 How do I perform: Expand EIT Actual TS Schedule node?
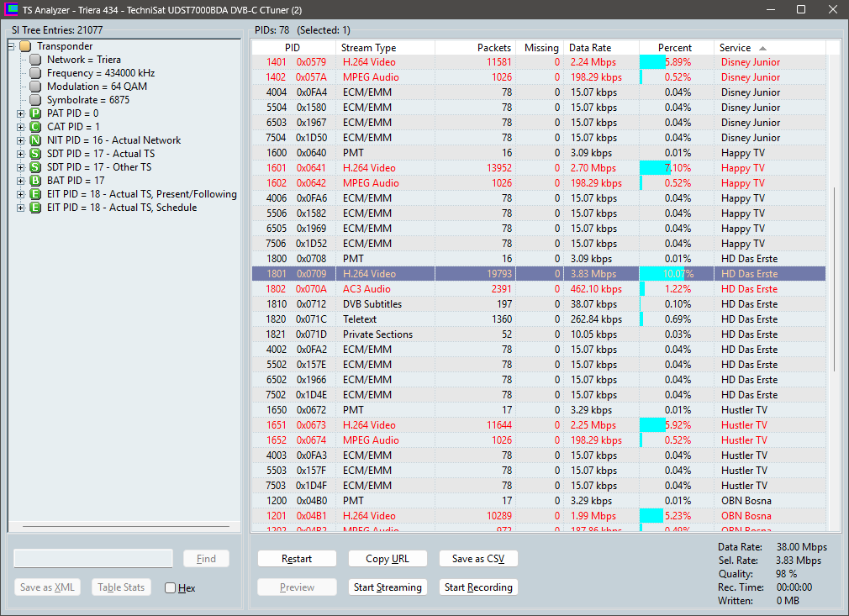[x=20, y=208]
